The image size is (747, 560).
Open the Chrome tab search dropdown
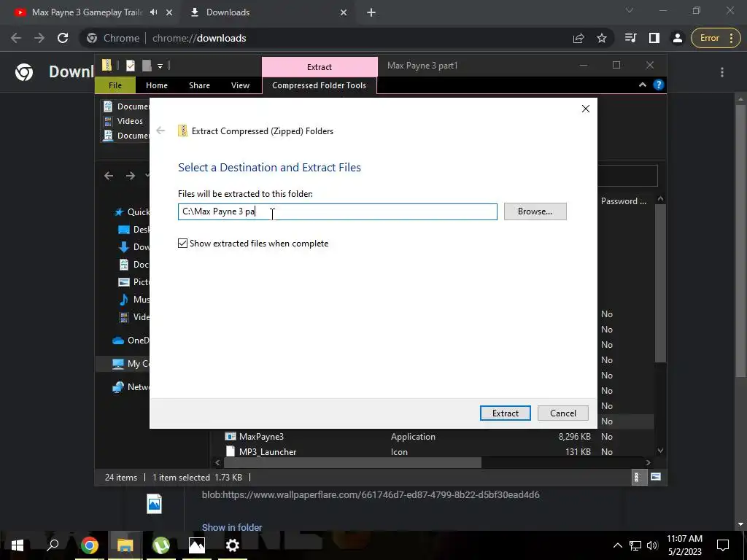pos(630,10)
